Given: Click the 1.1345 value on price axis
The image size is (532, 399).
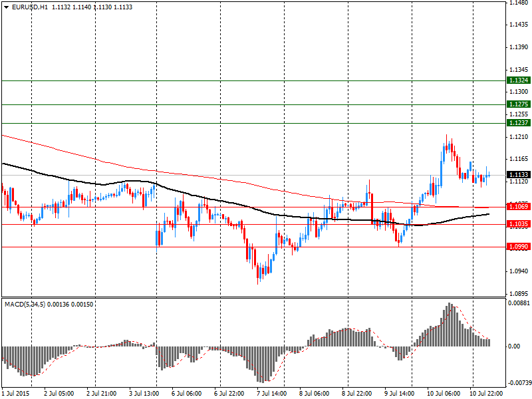Looking at the screenshot, I should [x=519, y=70].
